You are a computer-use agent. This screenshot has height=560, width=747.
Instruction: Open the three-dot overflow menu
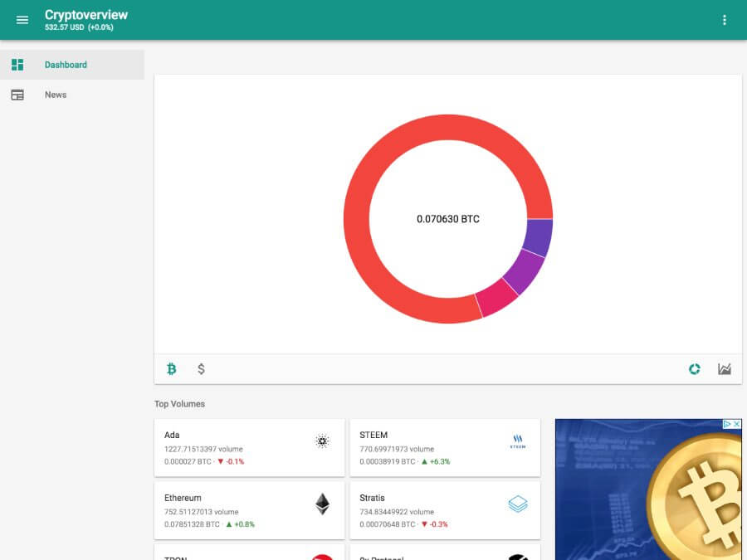click(724, 20)
